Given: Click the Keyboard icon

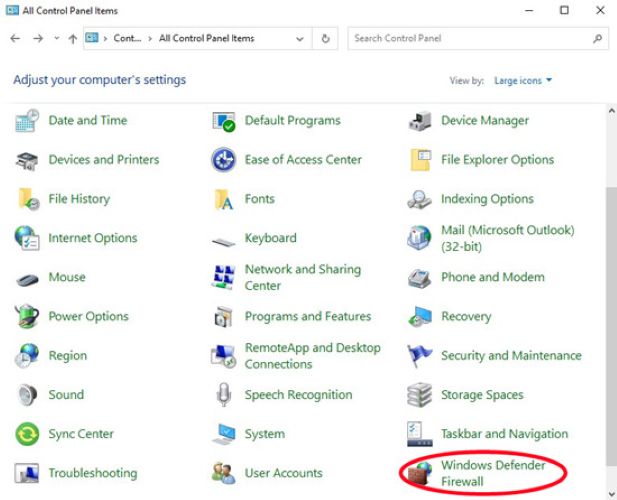Looking at the screenshot, I should [x=223, y=241].
